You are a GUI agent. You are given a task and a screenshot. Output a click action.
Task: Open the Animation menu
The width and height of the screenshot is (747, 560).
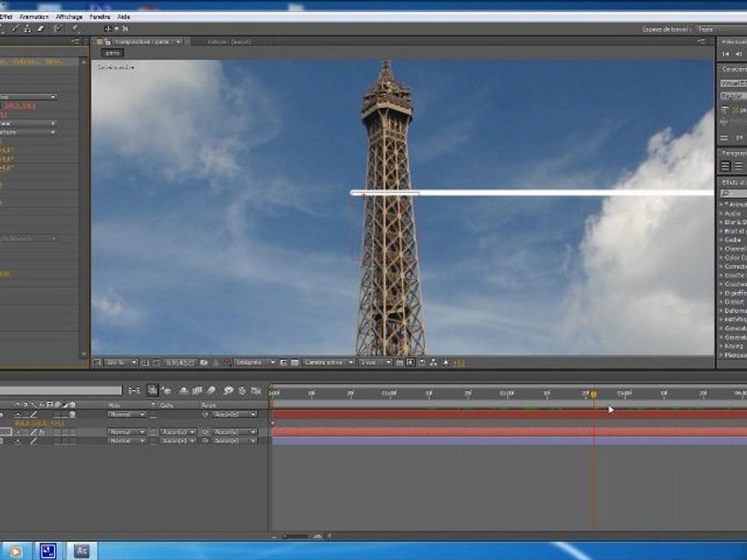click(33, 16)
